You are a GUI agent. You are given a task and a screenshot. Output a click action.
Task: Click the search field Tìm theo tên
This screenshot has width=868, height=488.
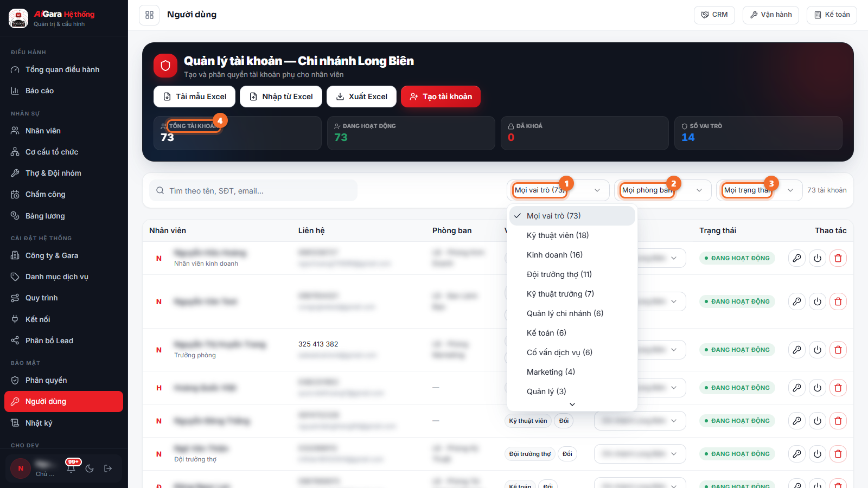pos(253,190)
